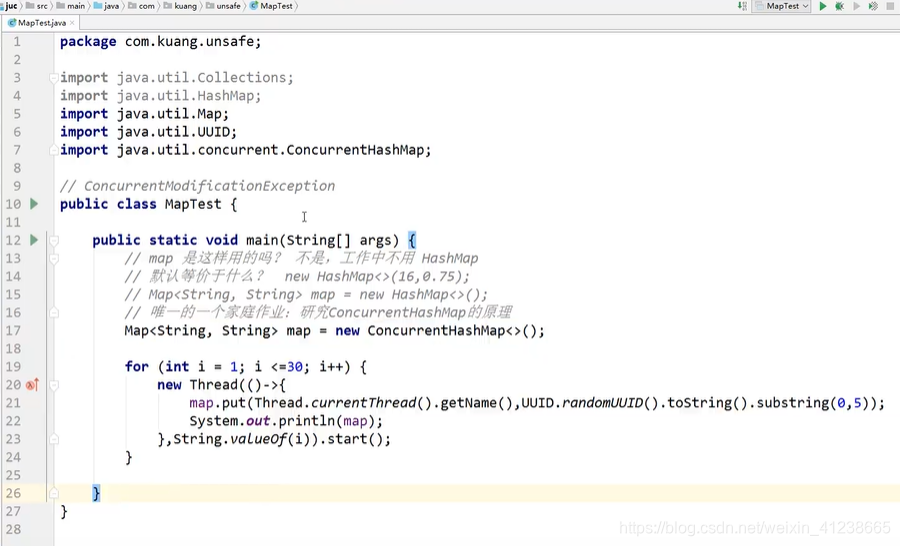Open com package in the breadcrumb
This screenshot has height=546, width=900.
click(146, 6)
